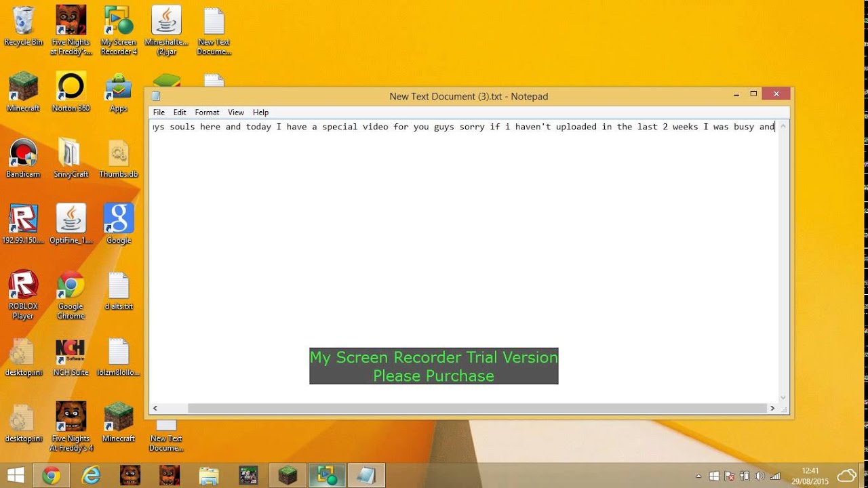Click the word "uploaded" in Notepad text

tap(576, 127)
